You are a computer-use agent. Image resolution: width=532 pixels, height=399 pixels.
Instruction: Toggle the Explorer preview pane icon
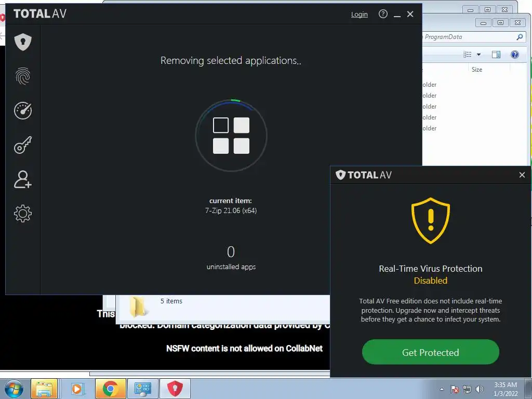point(496,54)
